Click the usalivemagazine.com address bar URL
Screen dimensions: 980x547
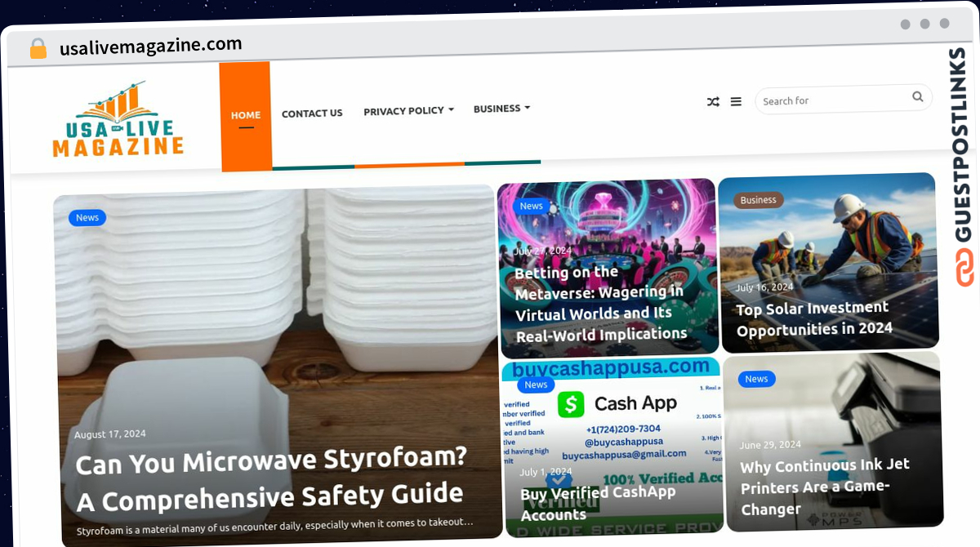150,46
